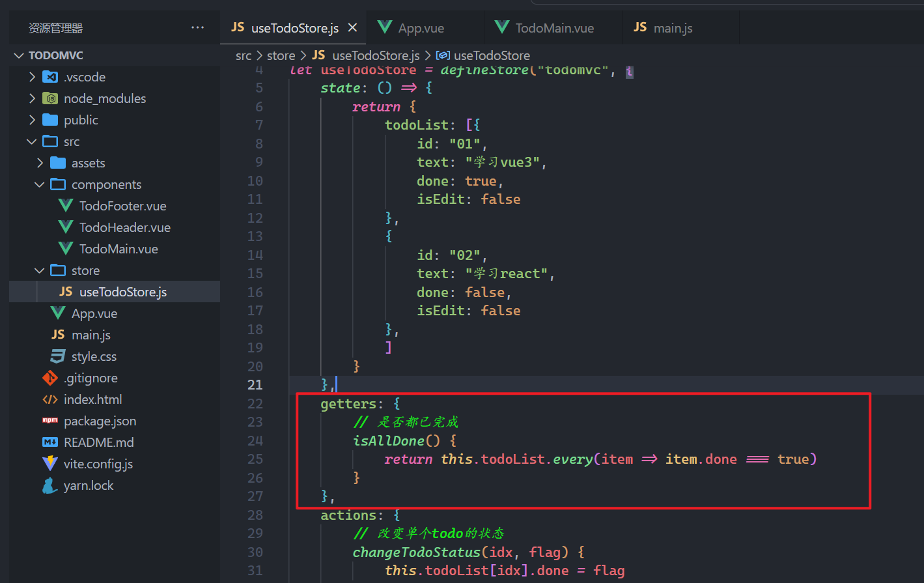Click the npm icon beside package.json
The height and width of the screenshot is (583, 924).
pos(50,421)
